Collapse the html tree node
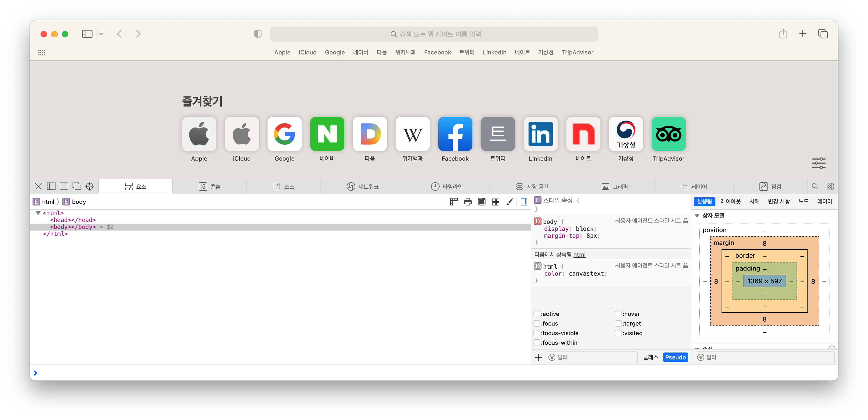 pyautogui.click(x=38, y=213)
